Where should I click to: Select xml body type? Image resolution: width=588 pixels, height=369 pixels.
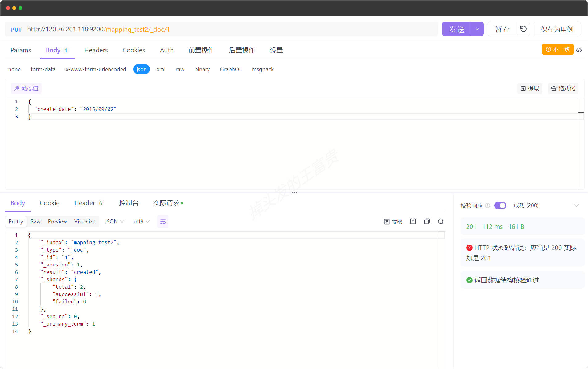pyautogui.click(x=161, y=69)
